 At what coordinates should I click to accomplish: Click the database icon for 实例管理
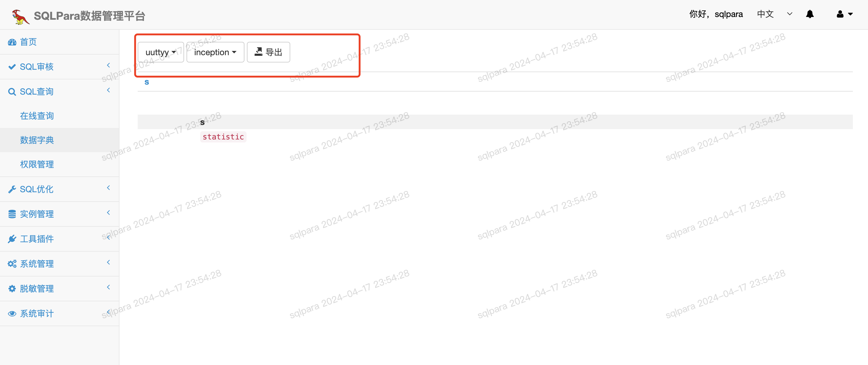12,214
